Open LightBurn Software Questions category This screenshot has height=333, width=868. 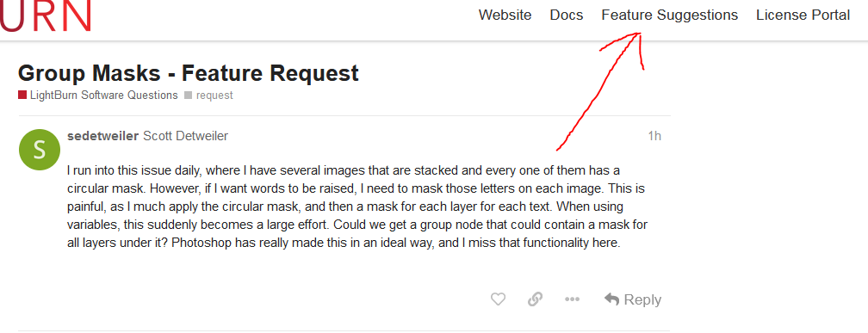104,96
